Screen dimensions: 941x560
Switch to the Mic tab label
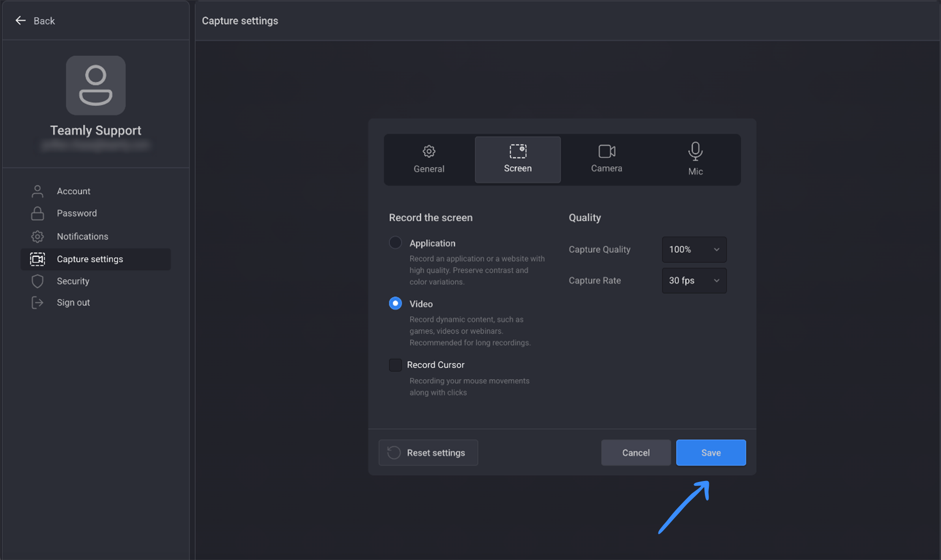(x=695, y=172)
